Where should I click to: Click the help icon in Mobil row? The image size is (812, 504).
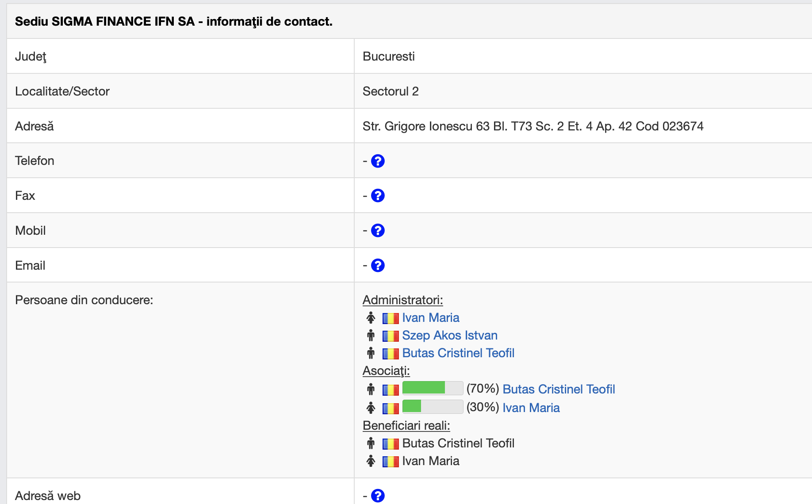pyautogui.click(x=378, y=230)
